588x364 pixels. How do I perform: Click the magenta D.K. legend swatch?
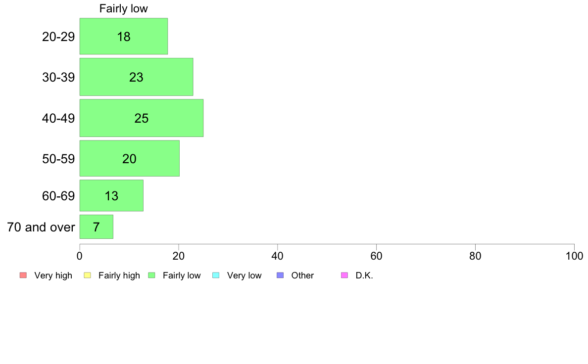pos(344,275)
